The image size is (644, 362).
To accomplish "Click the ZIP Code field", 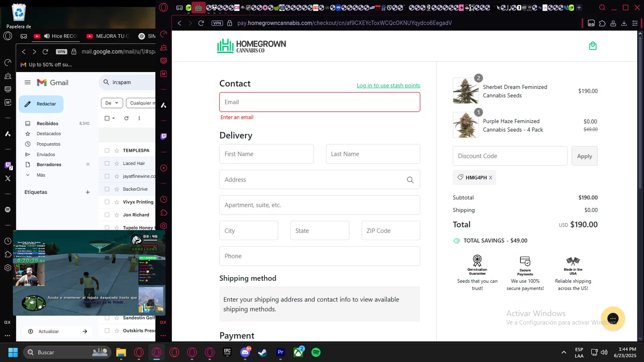I will click(391, 231).
